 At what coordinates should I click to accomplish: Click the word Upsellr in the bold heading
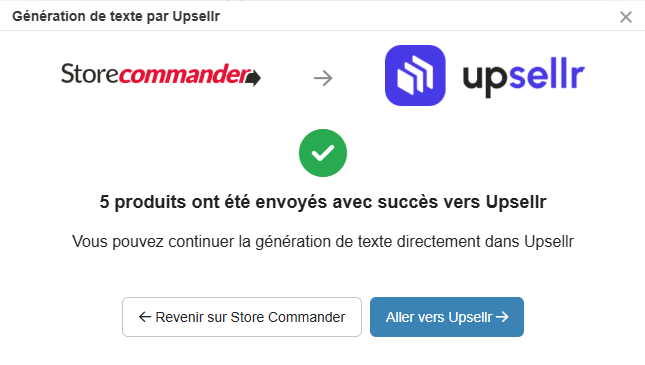(x=516, y=202)
